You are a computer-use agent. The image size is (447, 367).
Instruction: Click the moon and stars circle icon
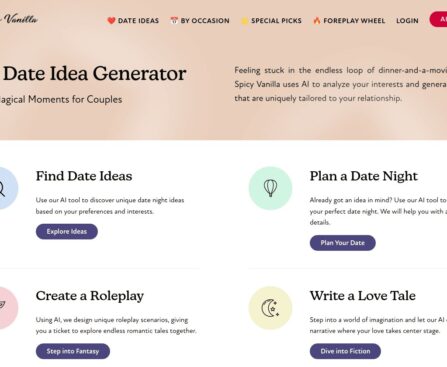(270, 308)
